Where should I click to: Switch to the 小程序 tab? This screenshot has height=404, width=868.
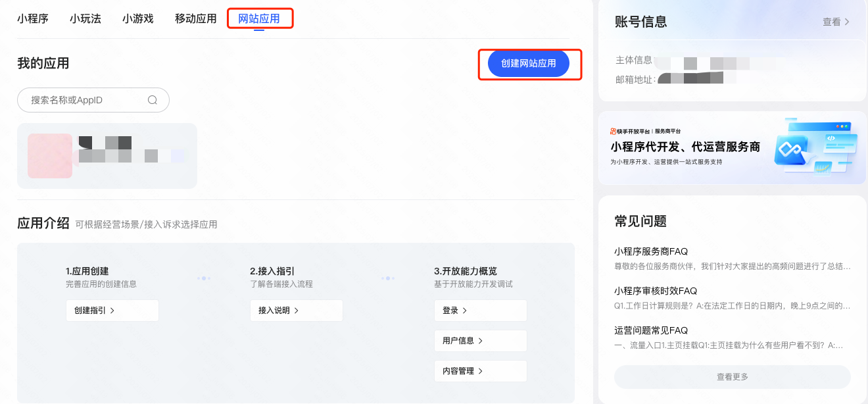pyautogui.click(x=33, y=18)
